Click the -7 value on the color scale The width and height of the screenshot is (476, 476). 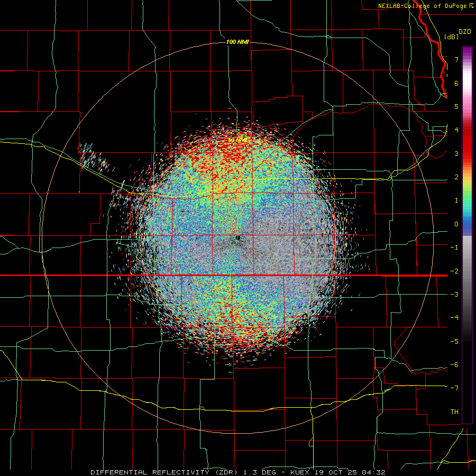tap(454, 388)
